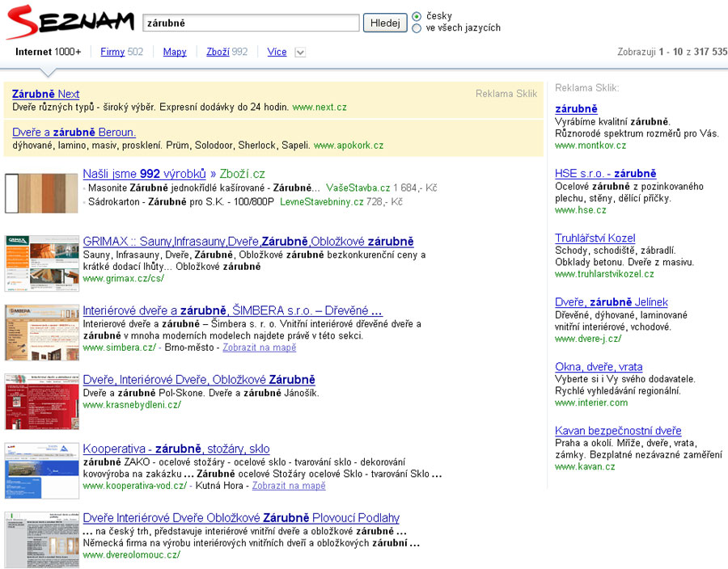This screenshot has width=728, height=569.
Task: Click Zobrazit na mapě for Brno-město
Action: (x=259, y=348)
